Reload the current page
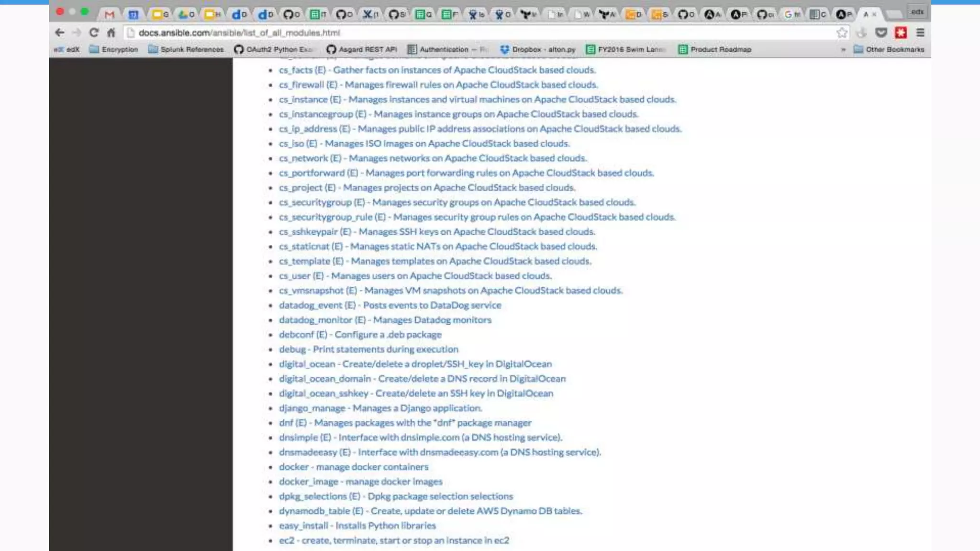The height and width of the screenshot is (551, 980). 94,33
